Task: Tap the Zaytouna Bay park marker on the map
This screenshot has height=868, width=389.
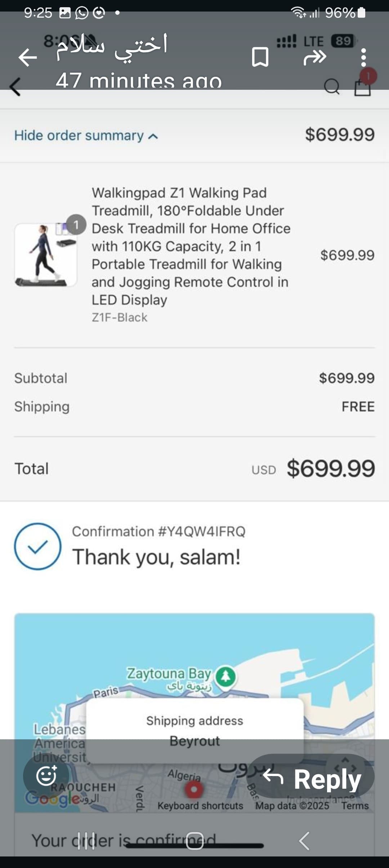Action: click(225, 677)
